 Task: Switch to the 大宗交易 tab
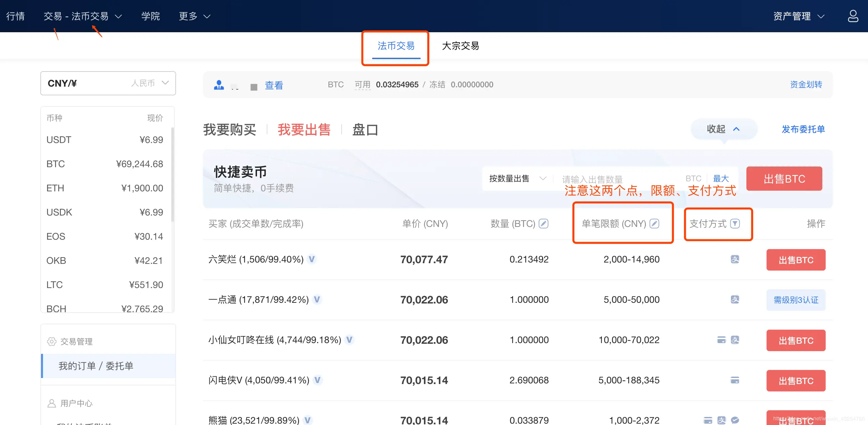tap(460, 46)
